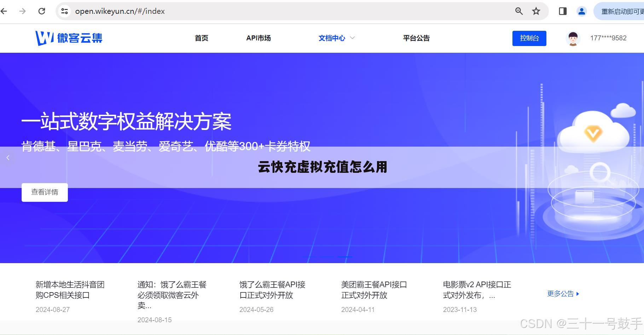
Task: Click the user avatar picture
Action: coord(573,38)
